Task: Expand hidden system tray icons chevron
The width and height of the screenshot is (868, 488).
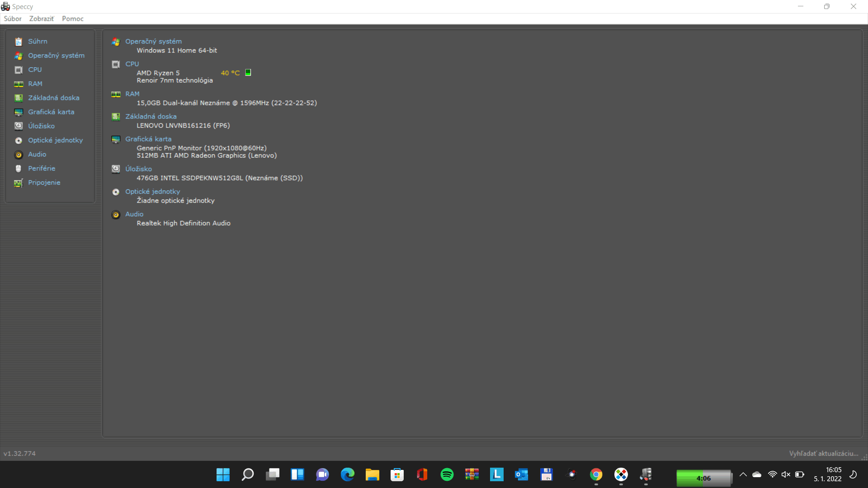Action: (743, 474)
